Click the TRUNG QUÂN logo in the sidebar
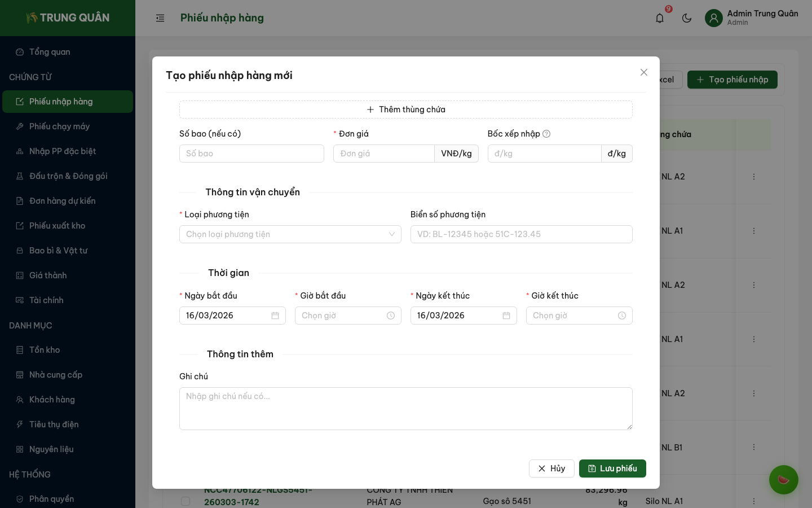 (x=67, y=17)
